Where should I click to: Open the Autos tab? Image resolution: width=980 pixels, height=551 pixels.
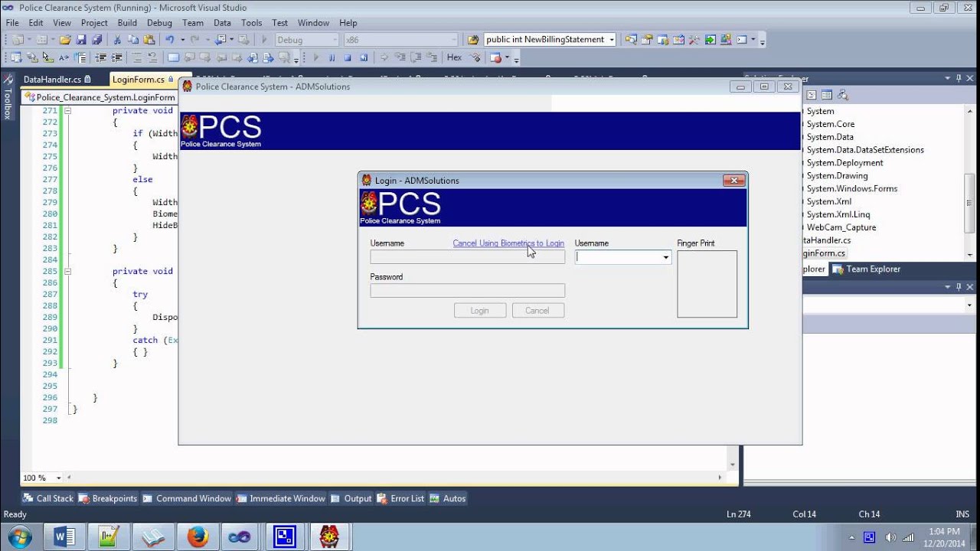447,498
